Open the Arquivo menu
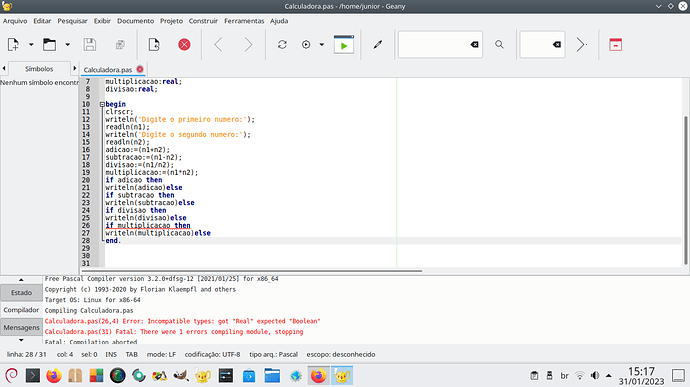The width and height of the screenshot is (690, 387). coord(15,21)
